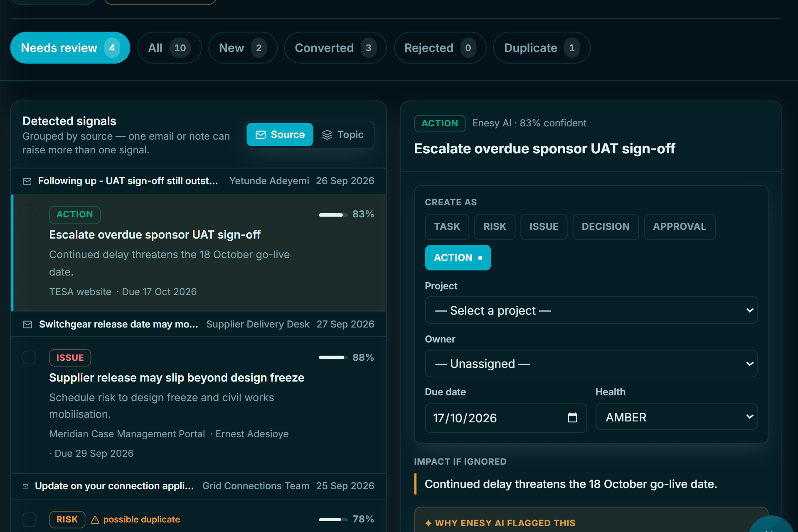Click sparkle icon in Why Enesy AI flagged

429,523
